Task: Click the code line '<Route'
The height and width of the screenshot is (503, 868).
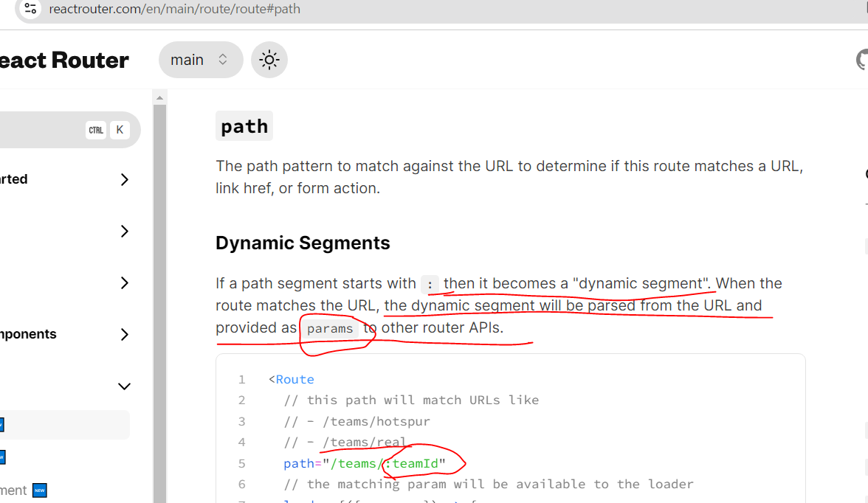Action: click(x=291, y=380)
